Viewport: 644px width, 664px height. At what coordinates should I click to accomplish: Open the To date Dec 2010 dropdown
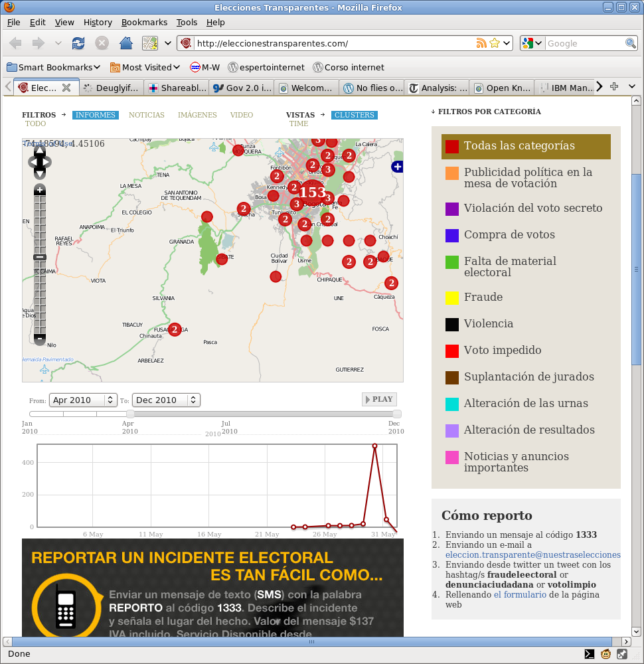[x=166, y=400]
